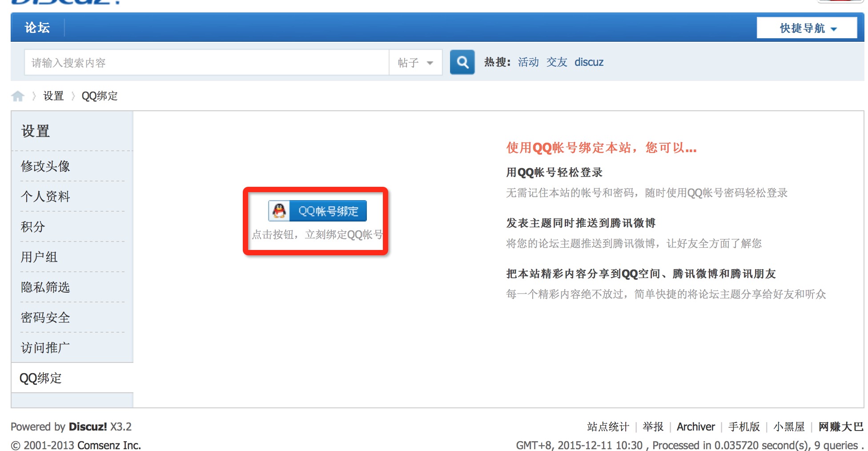Image resolution: width=868 pixels, height=451 pixels.
Task: Click the 每一个精彩内容绝不放过 description
Action: (x=666, y=294)
